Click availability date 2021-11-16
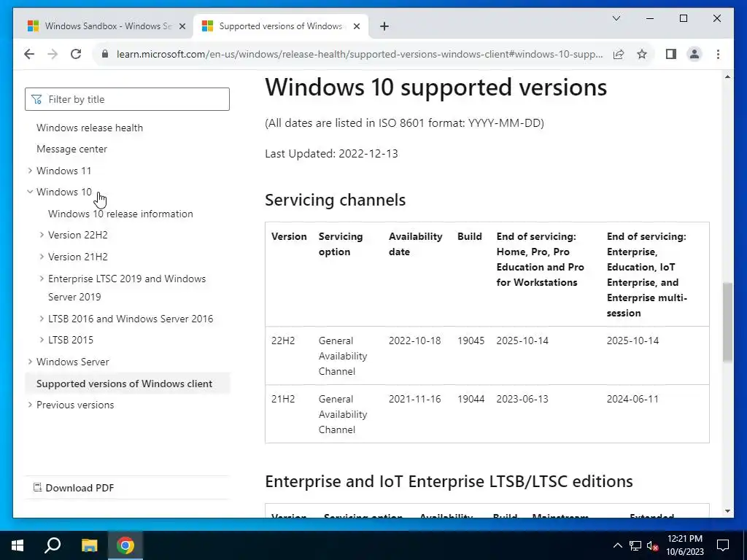 pyautogui.click(x=414, y=399)
